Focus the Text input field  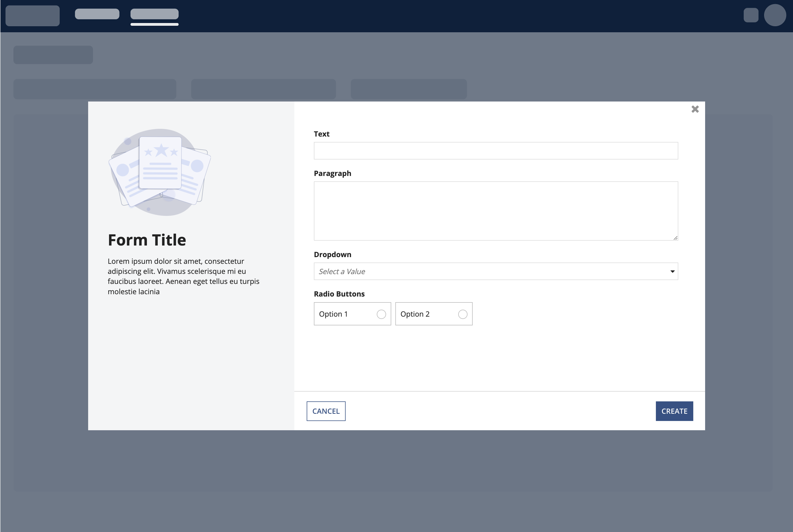click(495, 151)
